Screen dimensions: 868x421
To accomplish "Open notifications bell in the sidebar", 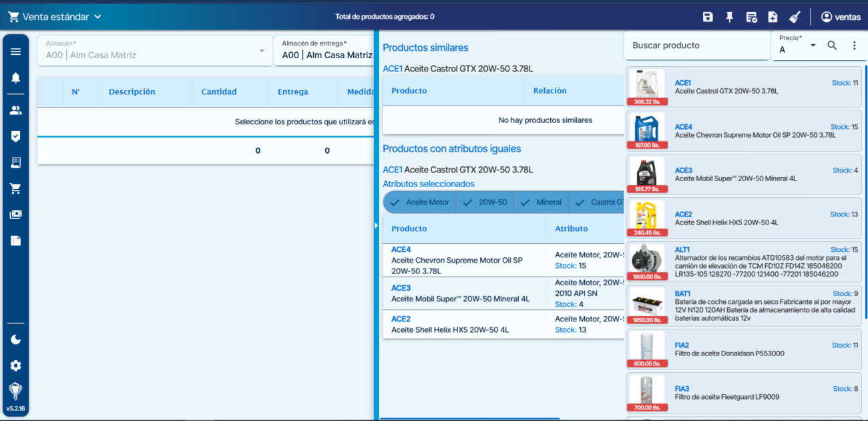I will pyautogui.click(x=15, y=78).
